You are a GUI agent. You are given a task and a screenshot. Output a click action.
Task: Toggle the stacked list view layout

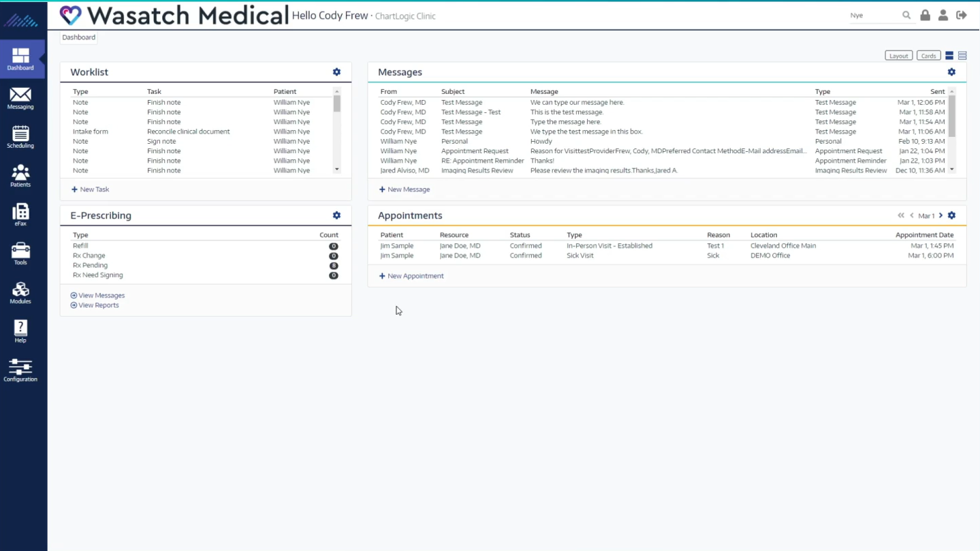pyautogui.click(x=962, y=55)
